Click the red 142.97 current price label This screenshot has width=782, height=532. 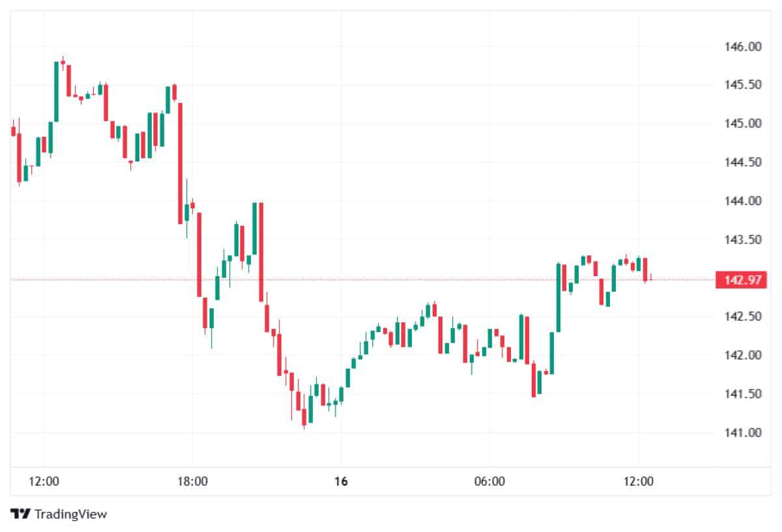(x=740, y=280)
